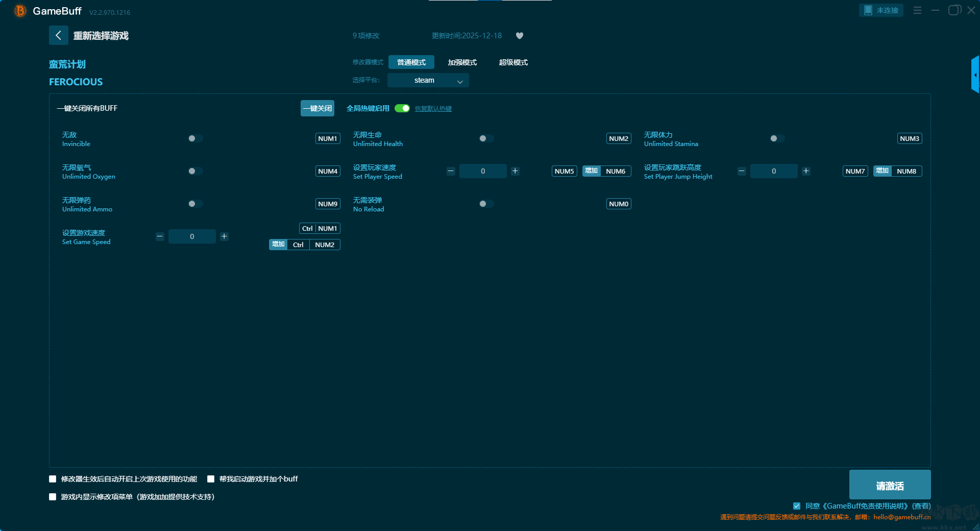Click the heart favorite icon

click(519, 36)
